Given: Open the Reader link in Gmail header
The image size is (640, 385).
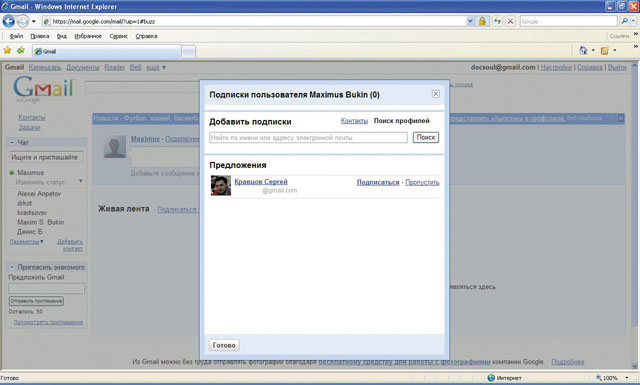Looking at the screenshot, I should pyautogui.click(x=115, y=67).
